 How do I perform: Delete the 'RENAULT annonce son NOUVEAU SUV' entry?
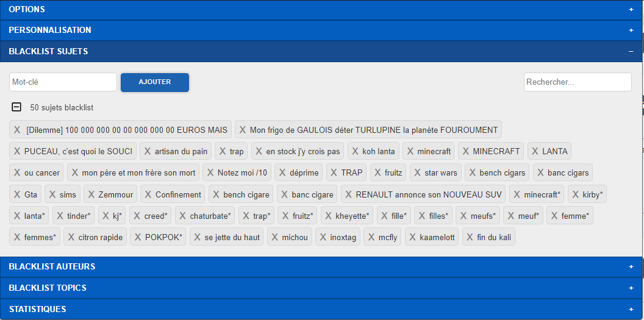[349, 194]
